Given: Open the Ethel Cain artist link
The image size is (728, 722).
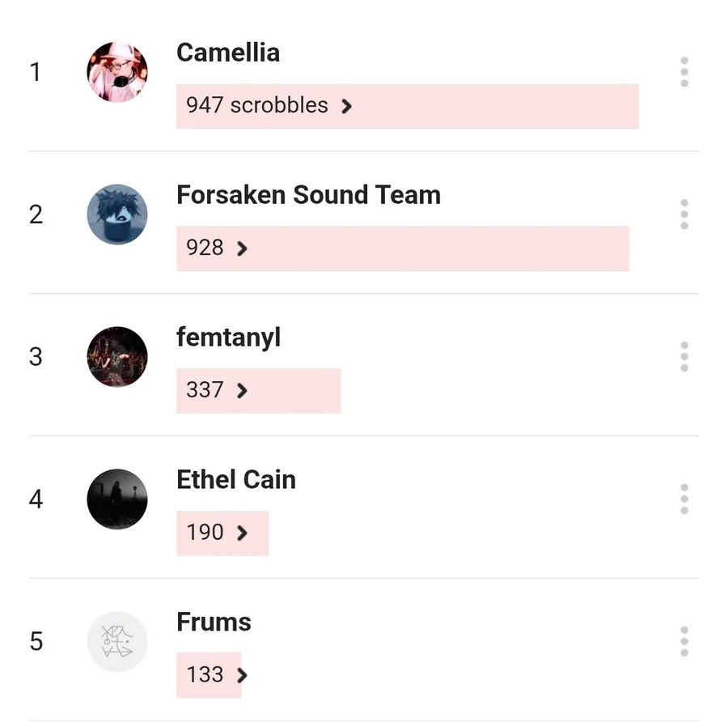Looking at the screenshot, I should pyautogui.click(x=236, y=479).
